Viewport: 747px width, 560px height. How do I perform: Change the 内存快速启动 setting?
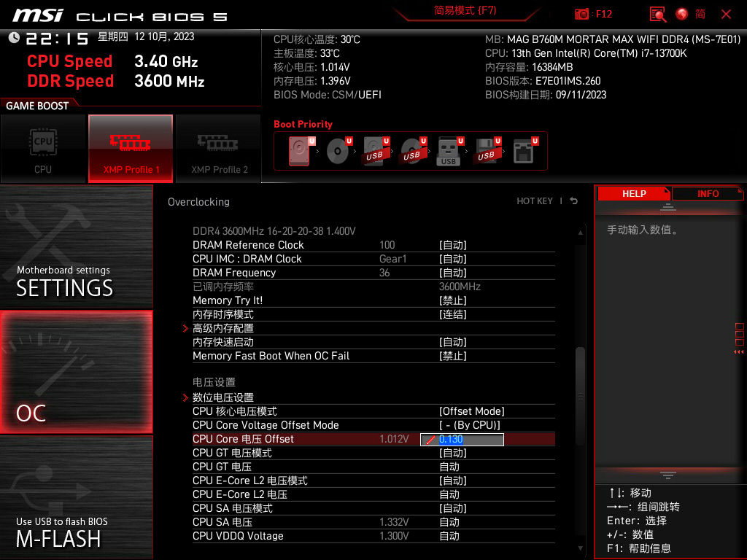pyautogui.click(x=373, y=342)
